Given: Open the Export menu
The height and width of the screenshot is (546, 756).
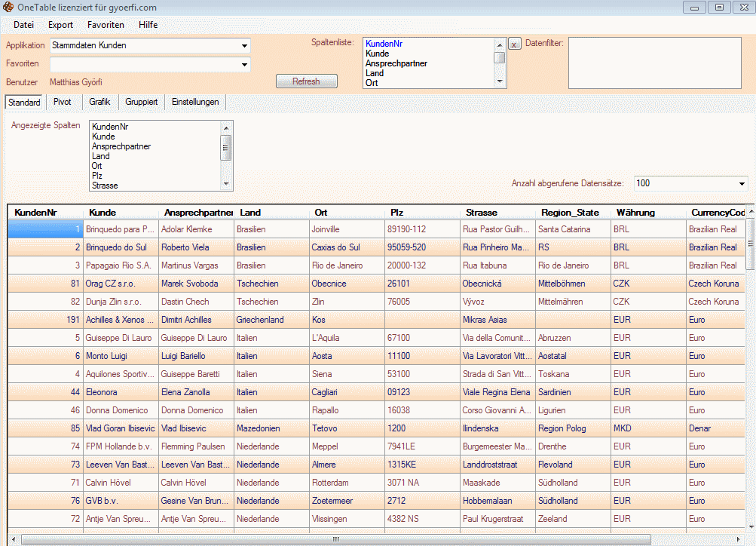Looking at the screenshot, I should [61, 25].
